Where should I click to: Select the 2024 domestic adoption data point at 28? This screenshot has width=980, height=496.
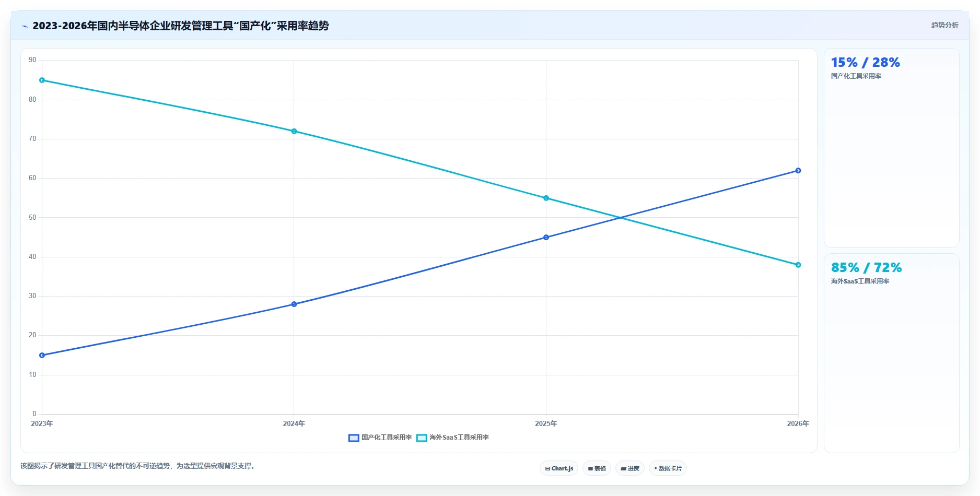coord(294,304)
